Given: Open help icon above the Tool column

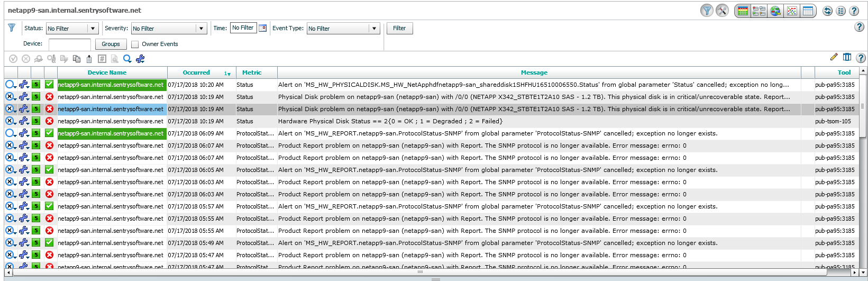Looking at the screenshot, I should (x=861, y=58).
